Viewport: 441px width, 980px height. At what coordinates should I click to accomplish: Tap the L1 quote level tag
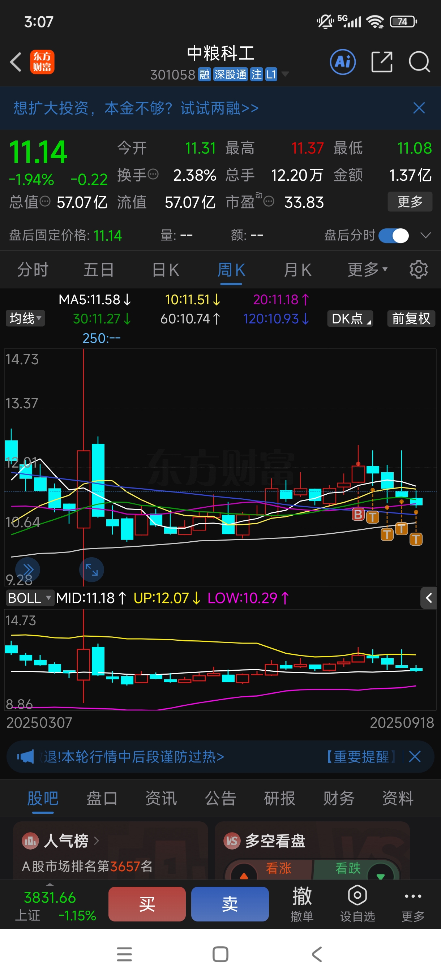coord(271,74)
